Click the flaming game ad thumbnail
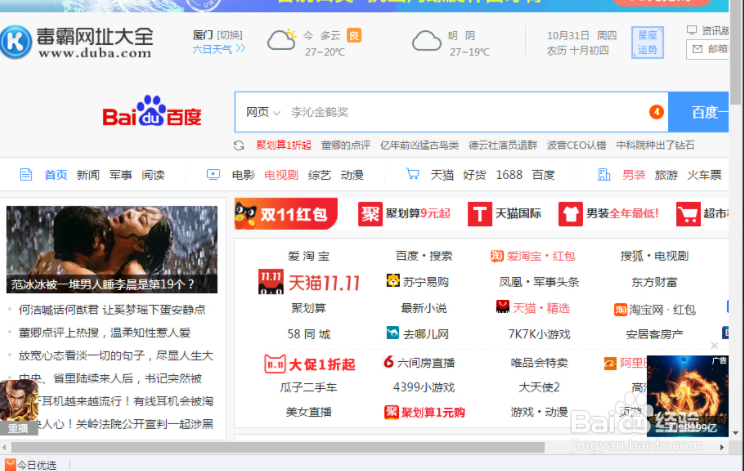This screenshot has height=471, width=744. click(688, 396)
